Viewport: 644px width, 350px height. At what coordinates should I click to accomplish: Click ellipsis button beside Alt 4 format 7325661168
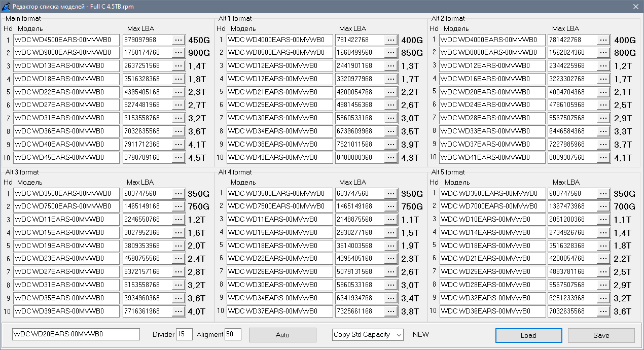point(391,311)
